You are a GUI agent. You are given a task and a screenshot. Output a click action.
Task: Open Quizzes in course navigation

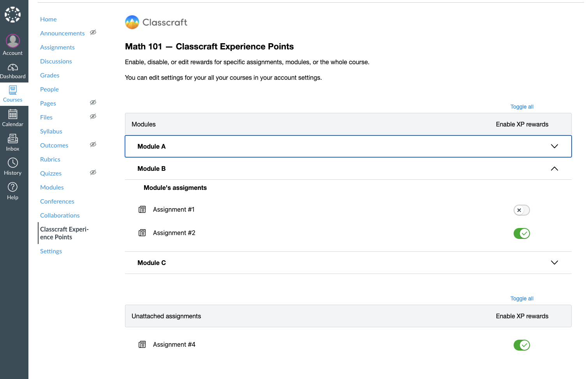coord(51,173)
